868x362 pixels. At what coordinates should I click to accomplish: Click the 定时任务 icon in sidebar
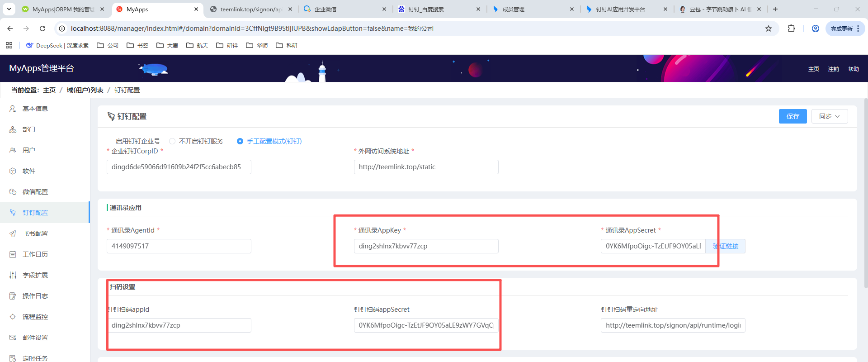13,358
